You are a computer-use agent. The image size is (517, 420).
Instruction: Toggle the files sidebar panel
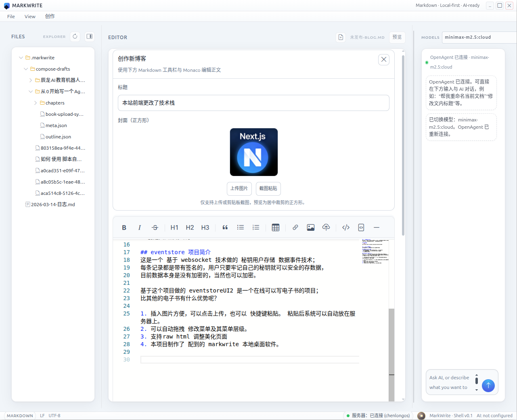90,36
